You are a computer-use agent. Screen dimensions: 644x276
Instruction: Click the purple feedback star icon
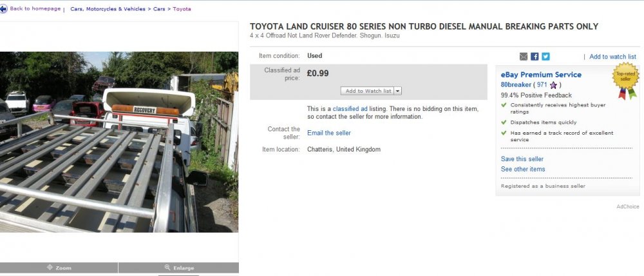(553, 85)
